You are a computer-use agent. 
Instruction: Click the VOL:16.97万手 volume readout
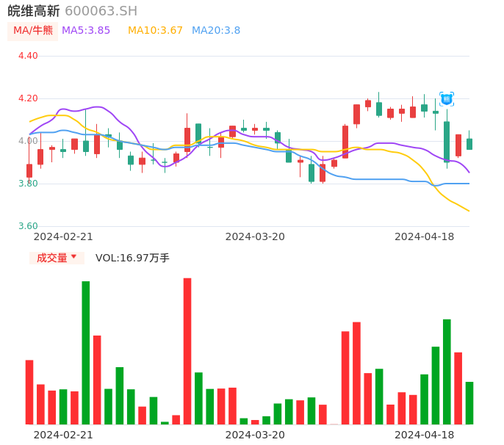pos(132,258)
